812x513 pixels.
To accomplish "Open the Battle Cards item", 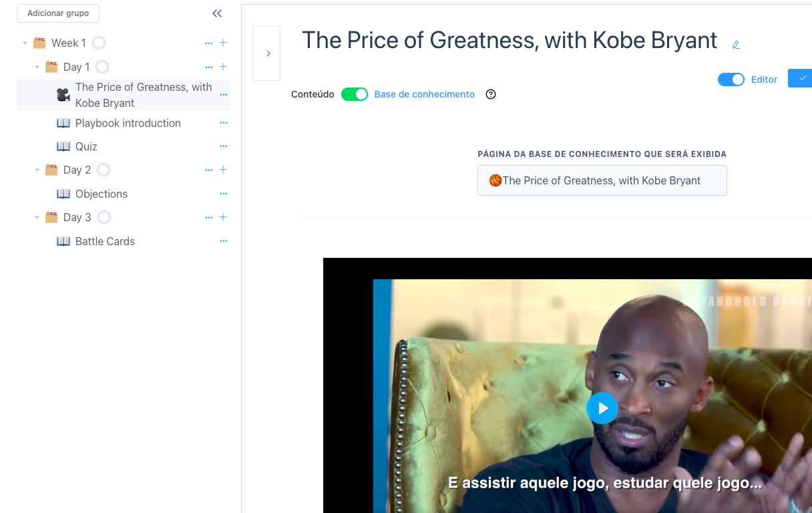I will tap(105, 241).
